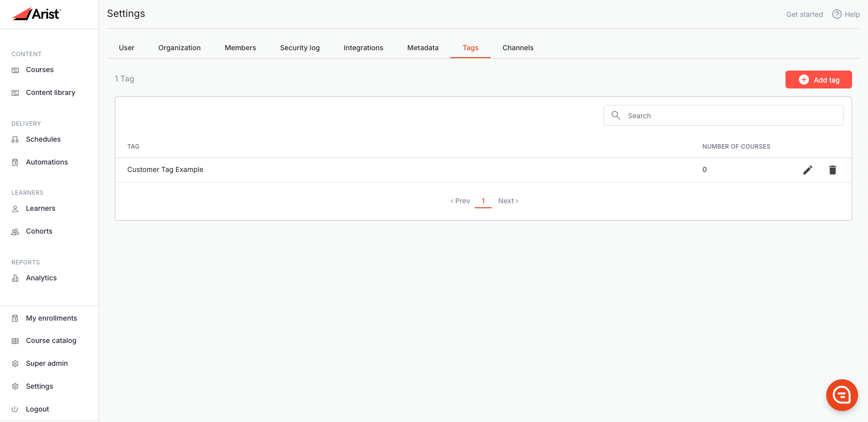Open Analytics reports
868x422 pixels.
[x=41, y=278]
